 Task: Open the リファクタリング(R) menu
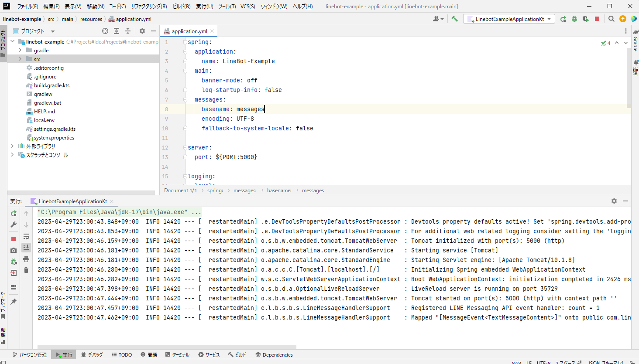(x=149, y=7)
